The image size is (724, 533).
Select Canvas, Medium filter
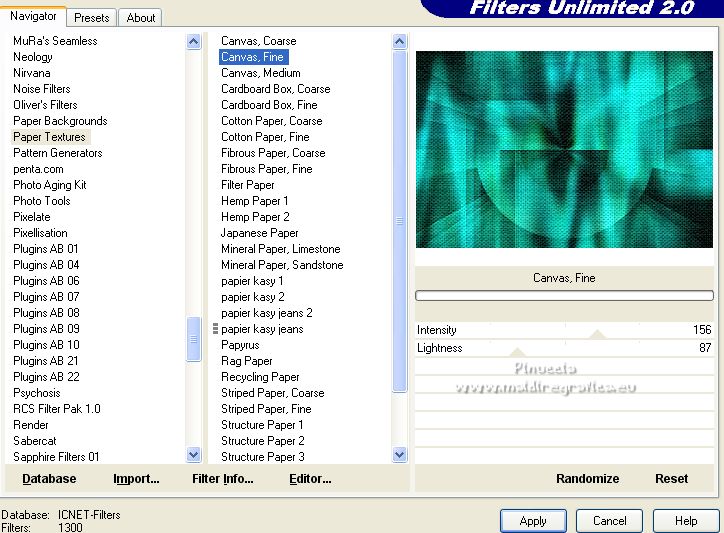pos(260,73)
